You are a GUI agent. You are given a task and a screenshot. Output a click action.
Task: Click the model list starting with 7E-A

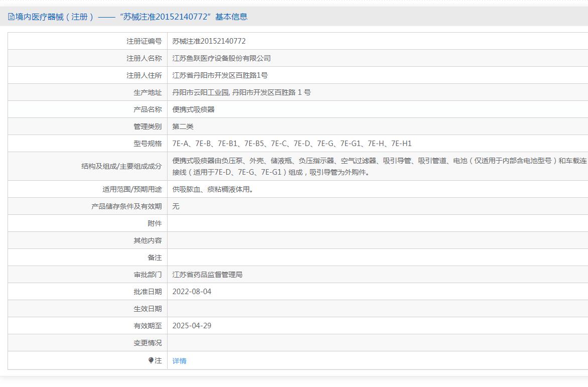pos(292,144)
